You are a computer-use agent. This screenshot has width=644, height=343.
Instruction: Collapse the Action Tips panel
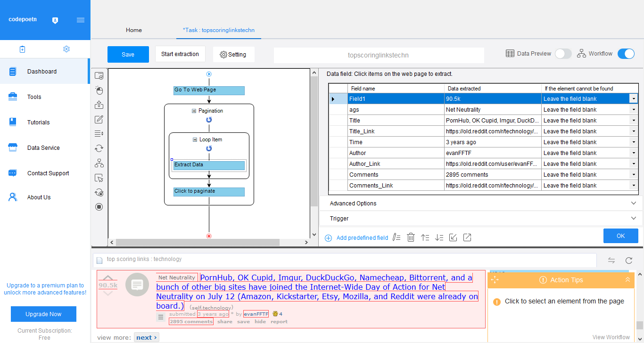tap(627, 280)
